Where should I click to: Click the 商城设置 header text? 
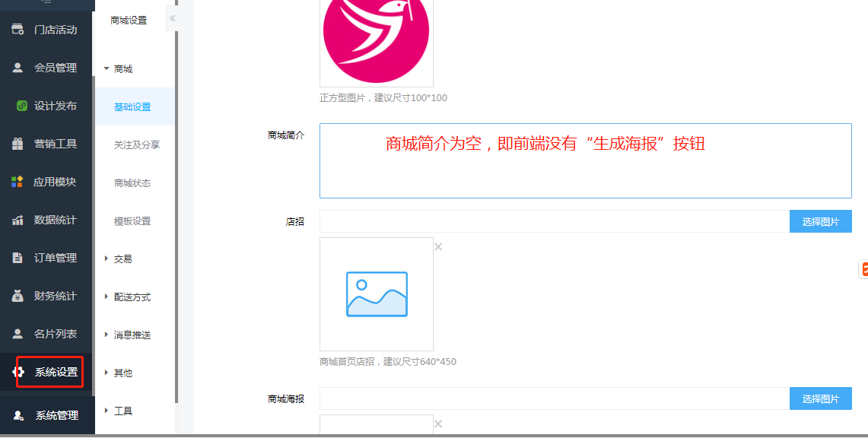click(x=129, y=21)
